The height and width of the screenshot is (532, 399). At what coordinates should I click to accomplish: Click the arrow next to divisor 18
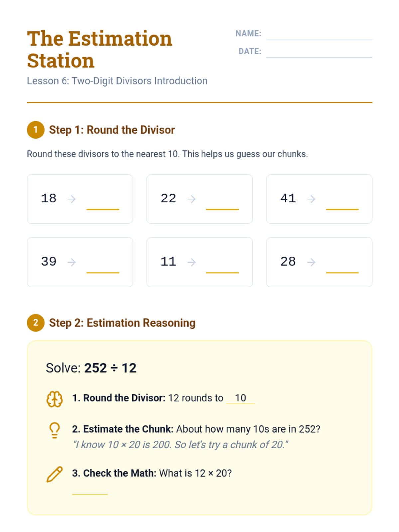[72, 199]
